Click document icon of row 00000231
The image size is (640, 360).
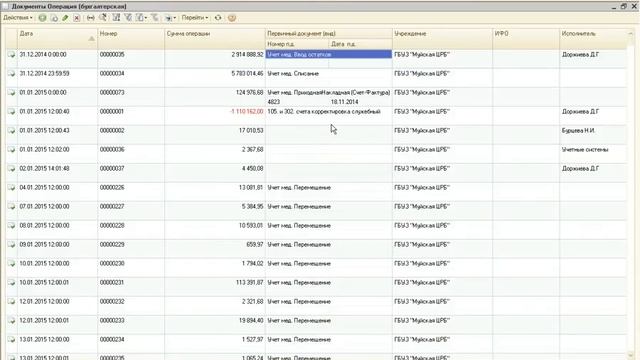point(11,282)
